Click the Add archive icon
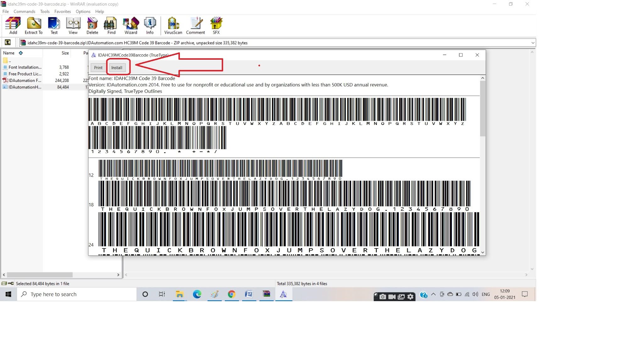This screenshot has width=644, height=353. pos(13,25)
